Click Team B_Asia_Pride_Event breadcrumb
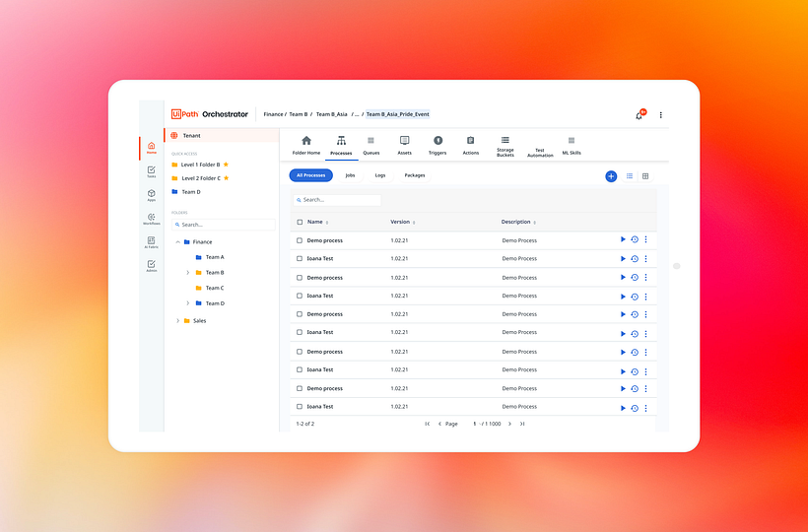 [398, 114]
